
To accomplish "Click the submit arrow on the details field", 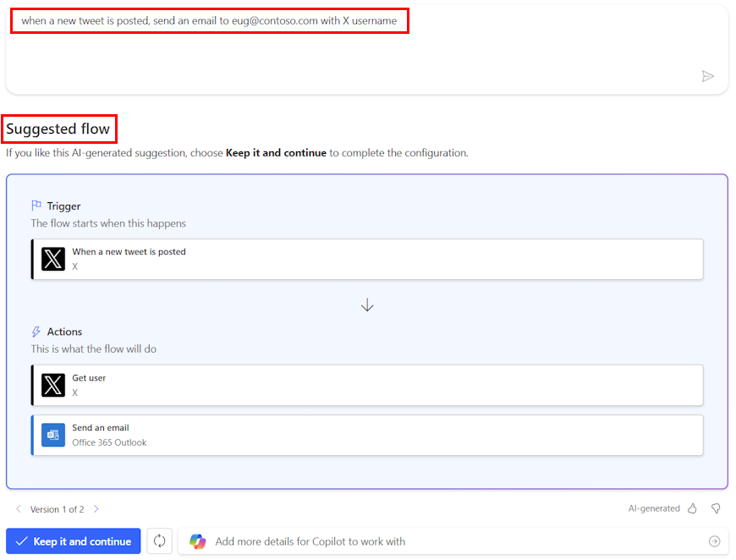I will [715, 541].
